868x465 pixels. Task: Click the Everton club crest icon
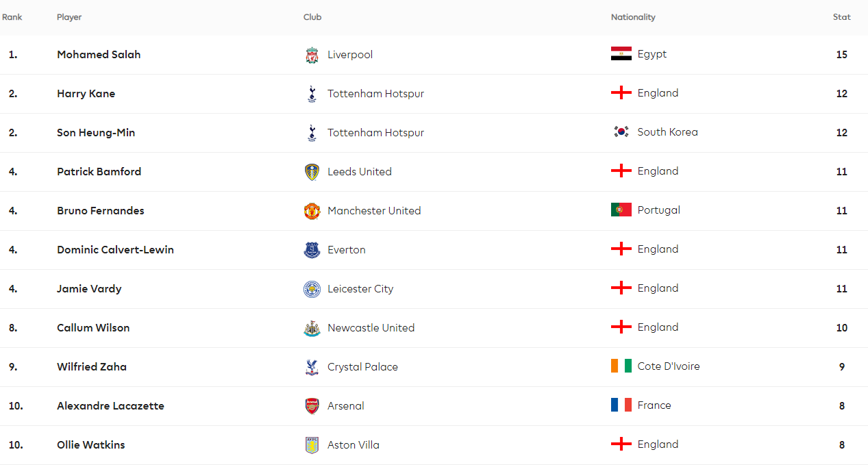312,250
